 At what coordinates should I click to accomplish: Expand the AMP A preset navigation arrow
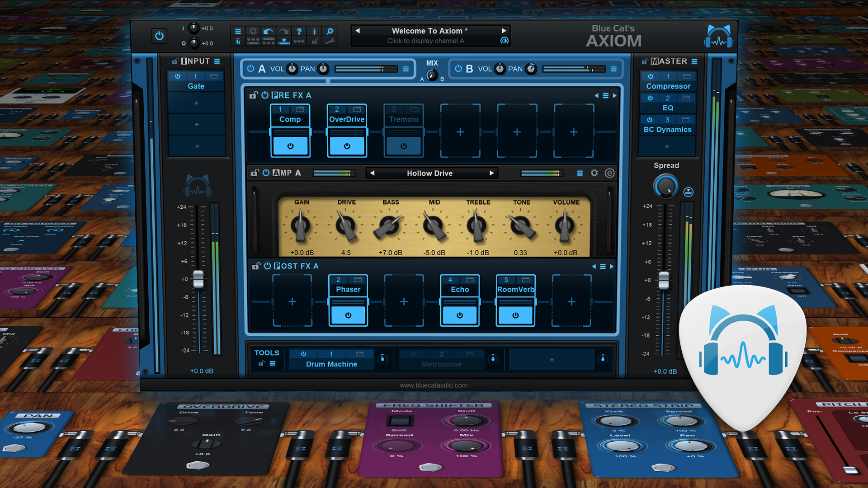coord(493,174)
